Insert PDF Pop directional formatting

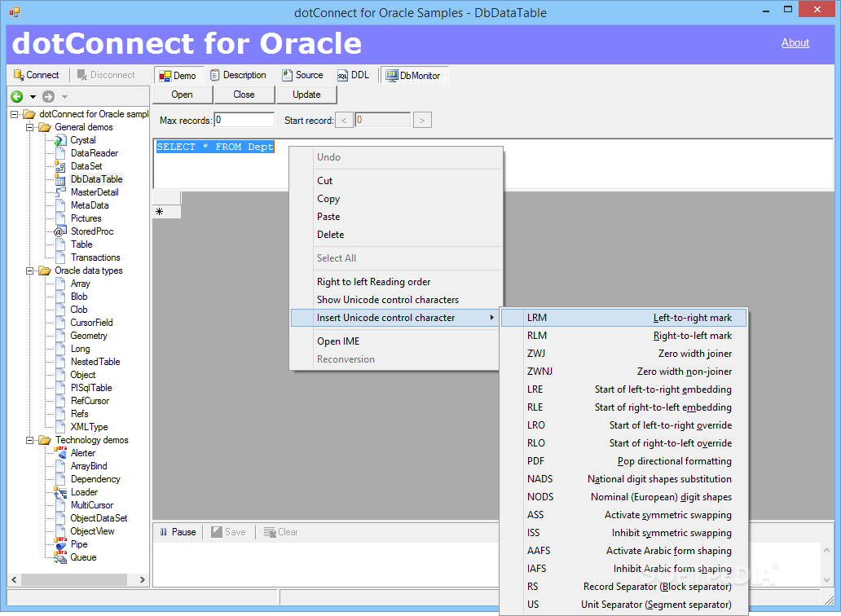click(x=623, y=461)
